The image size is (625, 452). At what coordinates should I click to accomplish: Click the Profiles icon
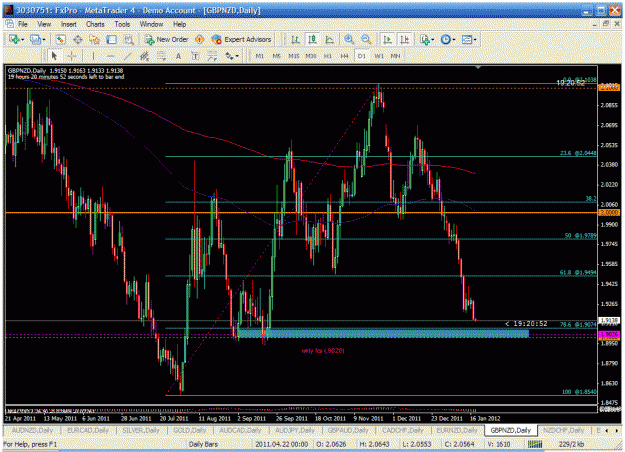[x=36, y=39]
